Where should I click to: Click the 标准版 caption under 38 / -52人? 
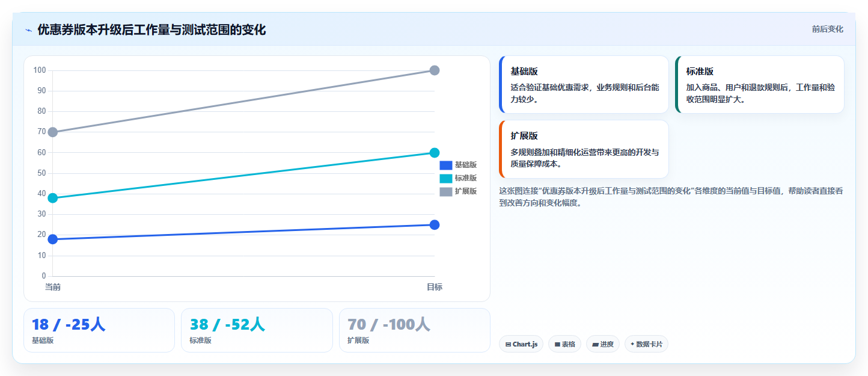(x=201, y=341)
